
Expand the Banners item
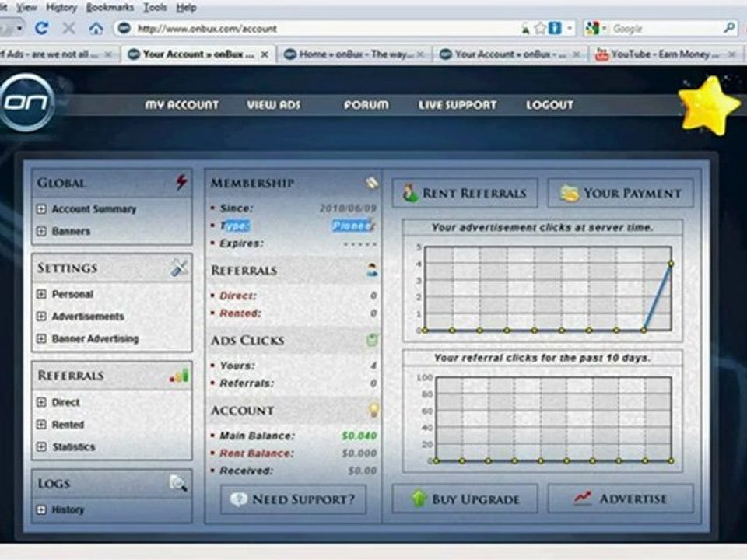(41, 231)
